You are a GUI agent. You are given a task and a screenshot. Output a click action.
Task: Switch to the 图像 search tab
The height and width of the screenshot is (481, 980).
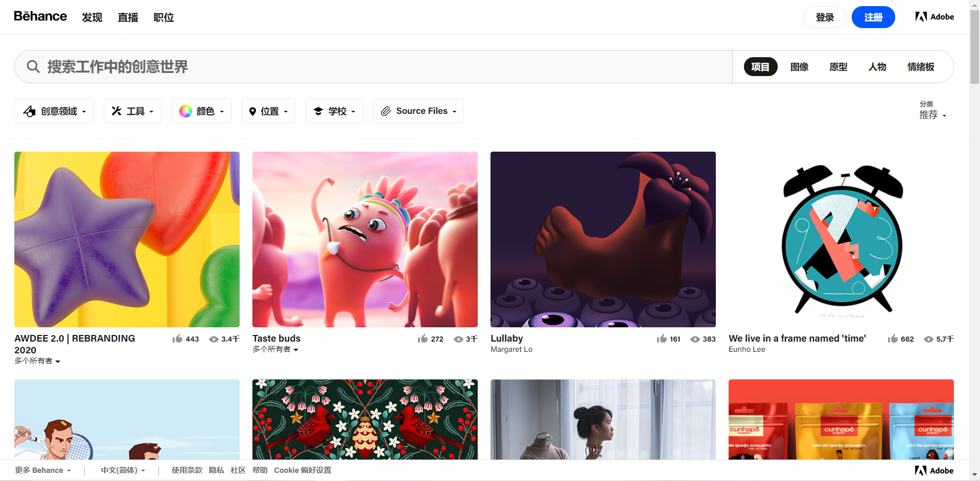click(799, 66)
